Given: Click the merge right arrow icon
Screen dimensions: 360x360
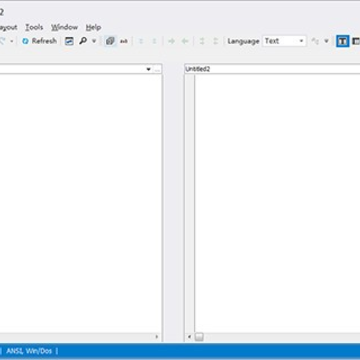Looking at the screenshot, I should click(x=171, y=41).
